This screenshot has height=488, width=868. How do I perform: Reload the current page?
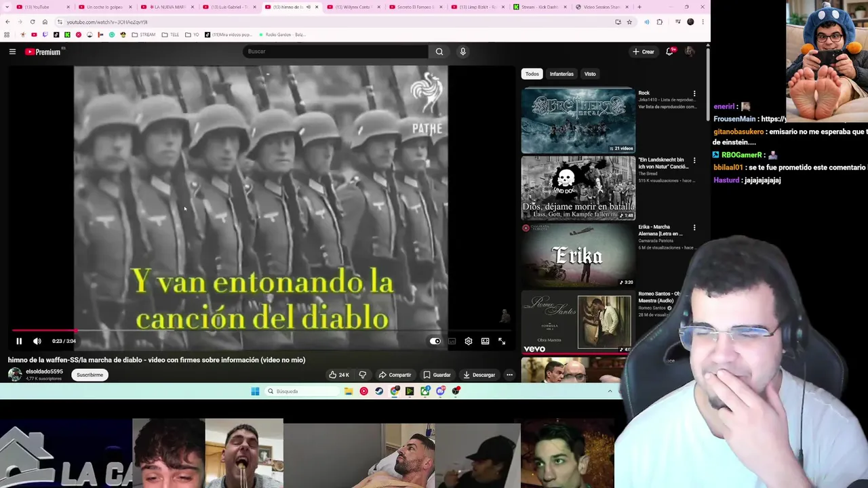33,22
